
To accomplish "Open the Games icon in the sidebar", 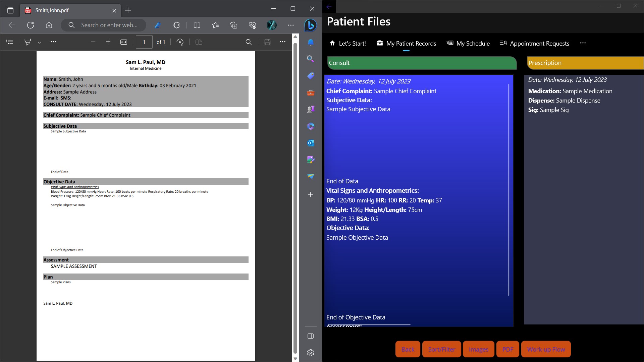I will (310, 109).
